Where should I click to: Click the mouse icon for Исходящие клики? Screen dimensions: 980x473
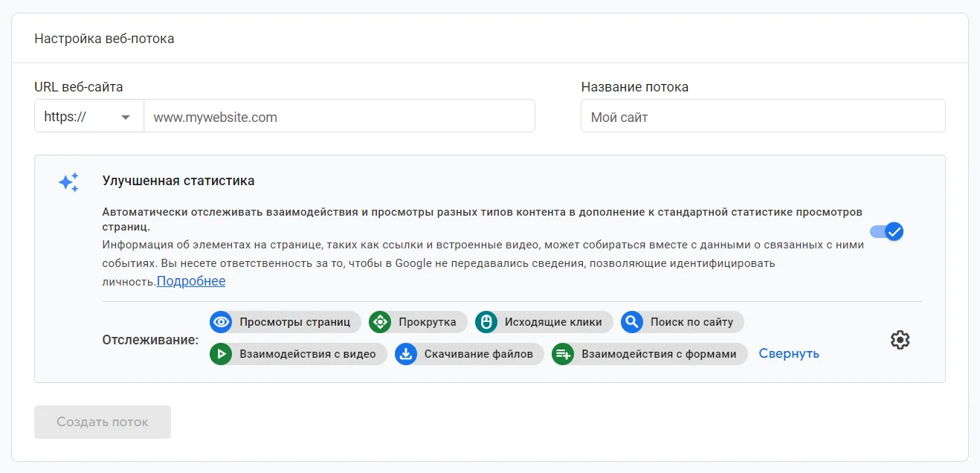[x=486, y=322]
